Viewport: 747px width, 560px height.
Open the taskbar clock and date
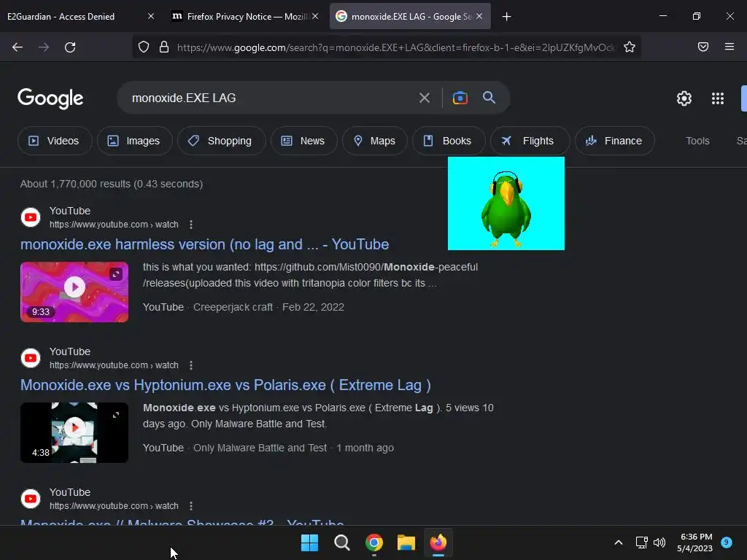pos(695,542)
